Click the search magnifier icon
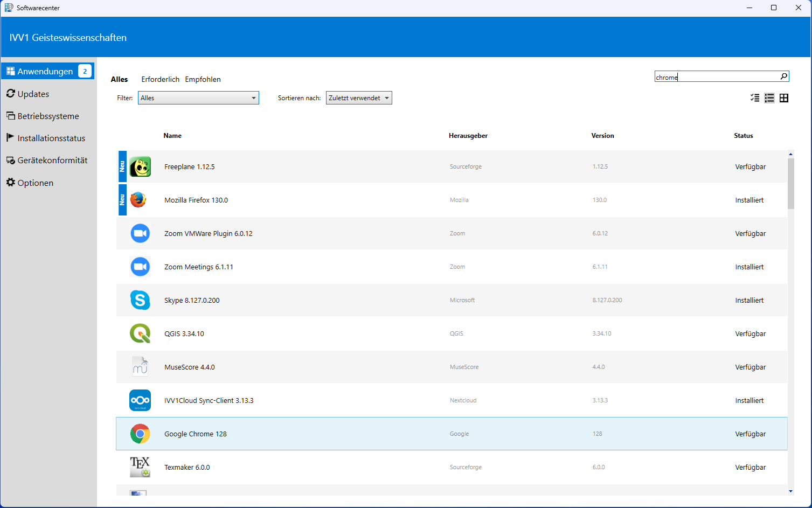The width and height of the screenshot is (812, 508). tap(784, 76)
